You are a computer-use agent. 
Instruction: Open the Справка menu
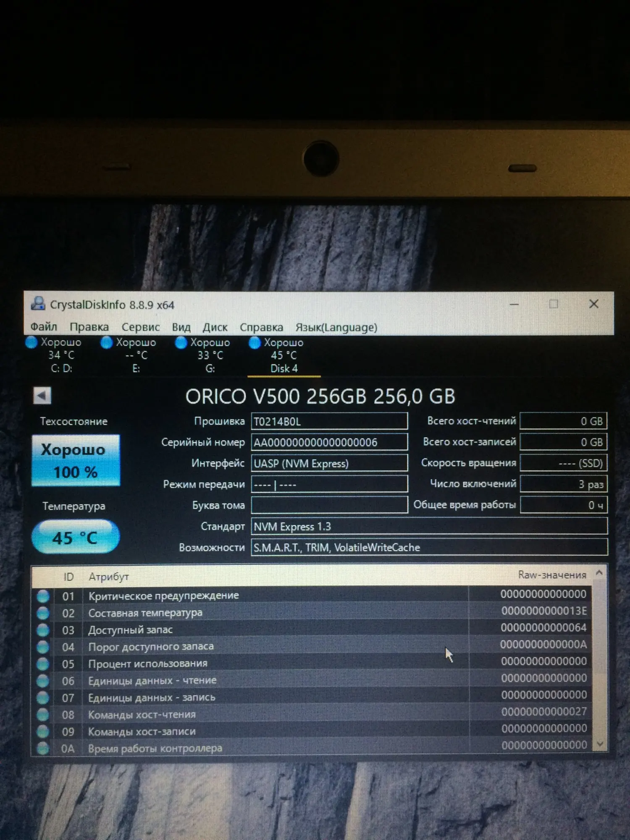pos(261,327)
